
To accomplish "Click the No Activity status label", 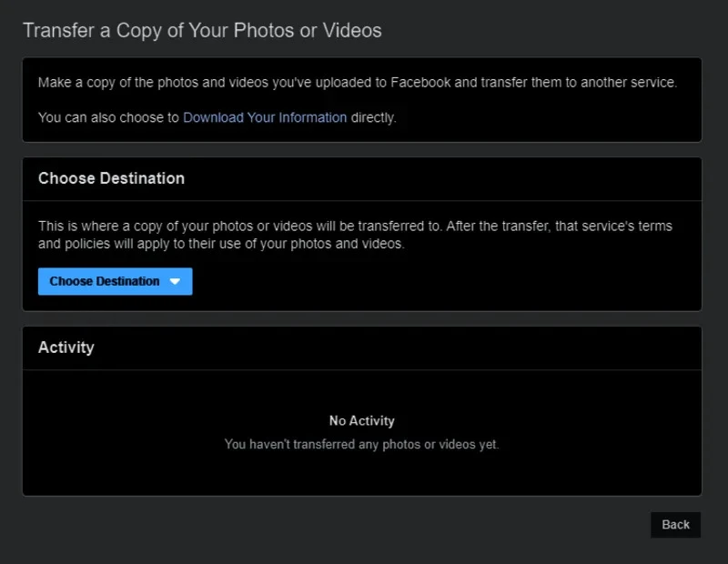I will click(361, 421).
